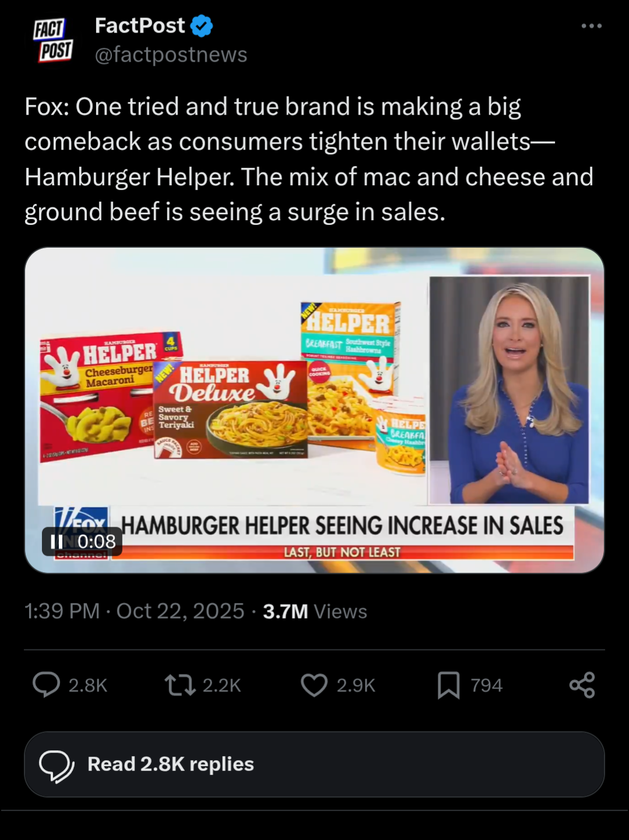Like the post with the heart icon
This screenshot has width=629, height=840.
(x=314, y=685)
